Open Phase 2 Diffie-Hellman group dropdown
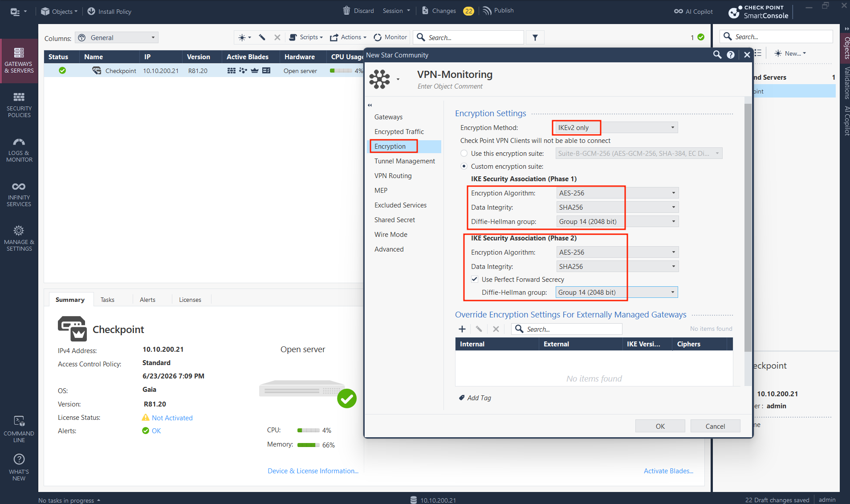This screenshot has width=850, height=504. click(x=617, y=293)
